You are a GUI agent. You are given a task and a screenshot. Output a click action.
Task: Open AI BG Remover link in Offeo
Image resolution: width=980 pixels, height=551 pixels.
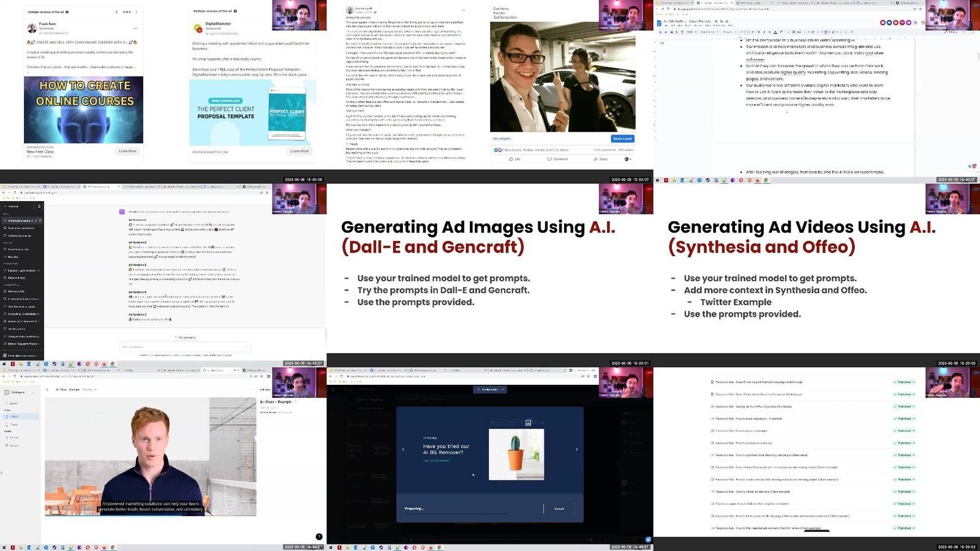coord(436,460)
